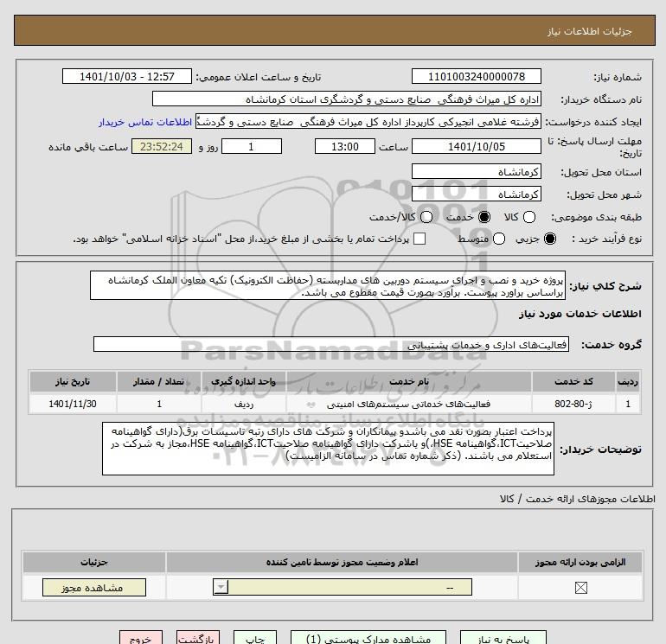The height and width of the screenshot is (644, 666).
Task: Click the بازگشت back button
Action: point(198,638)
